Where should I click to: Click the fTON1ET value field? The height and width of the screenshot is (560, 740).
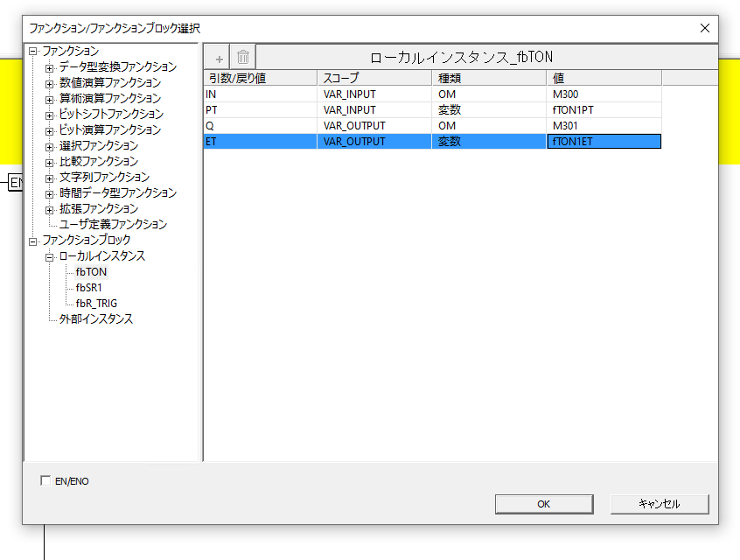click(603, 142)
